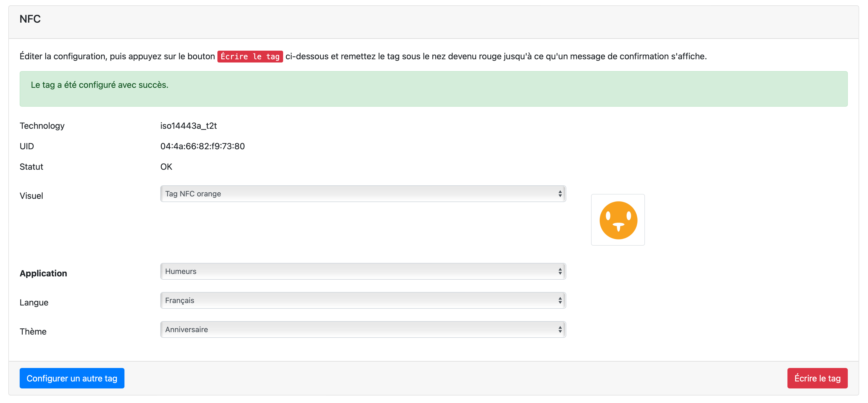
Task: Open the Thème dropdown showing Anniversaire
Action: (x=363, y=329)
